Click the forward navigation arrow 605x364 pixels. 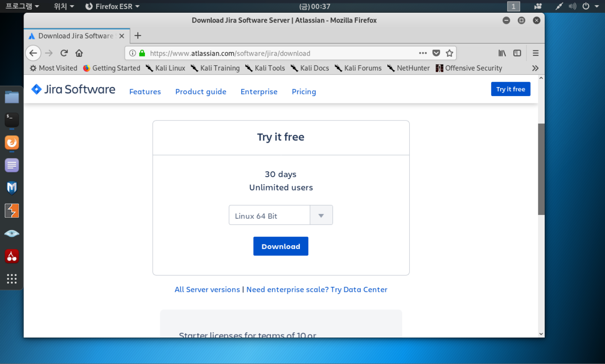click(49, 53)
